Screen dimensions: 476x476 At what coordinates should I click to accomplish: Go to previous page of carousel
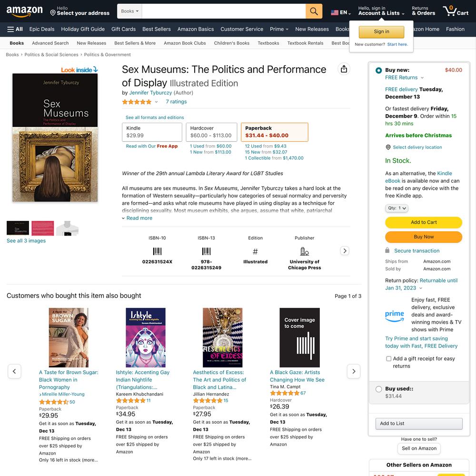14,371
